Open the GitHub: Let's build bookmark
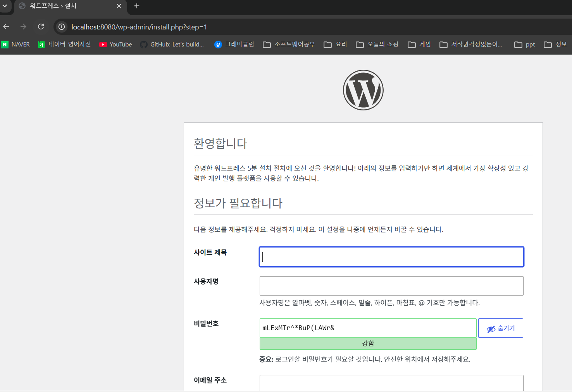 (172, 45)
